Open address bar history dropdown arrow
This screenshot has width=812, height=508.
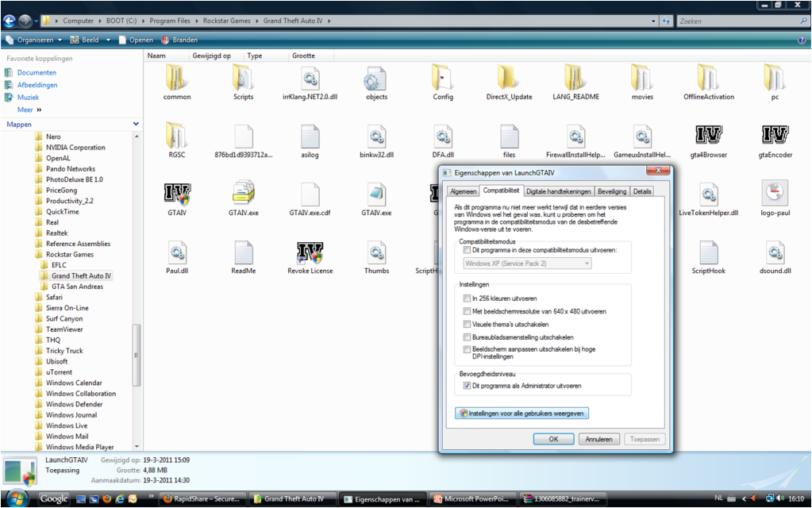653,21
